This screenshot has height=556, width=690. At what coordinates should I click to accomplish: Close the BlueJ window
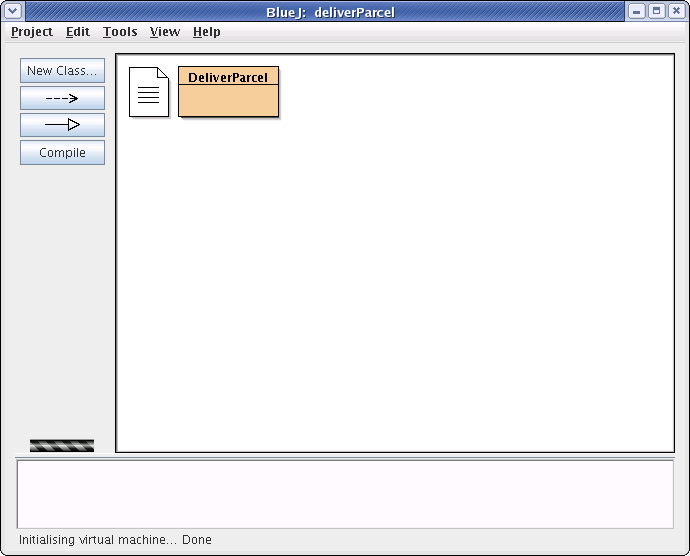tap(676, 11)
